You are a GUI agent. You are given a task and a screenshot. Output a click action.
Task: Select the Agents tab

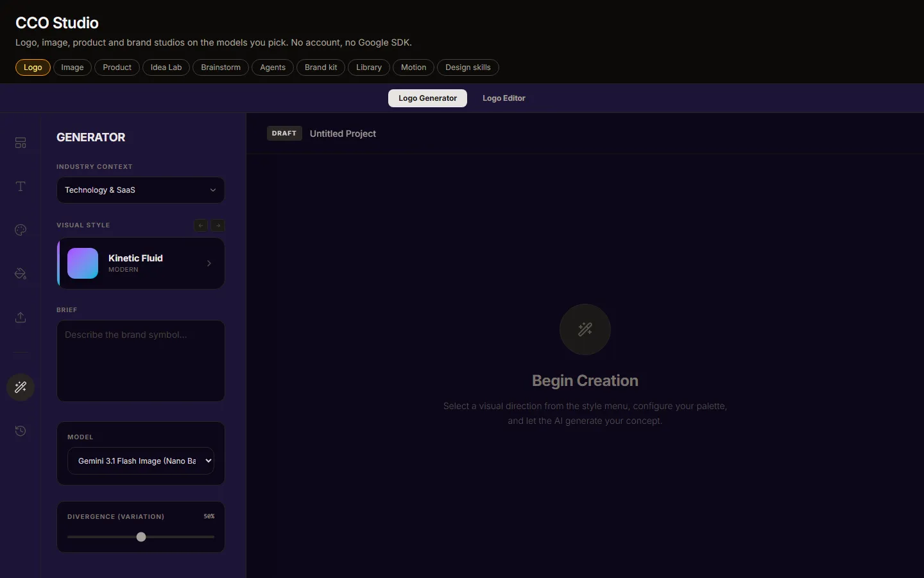click(x=273, y=67)
